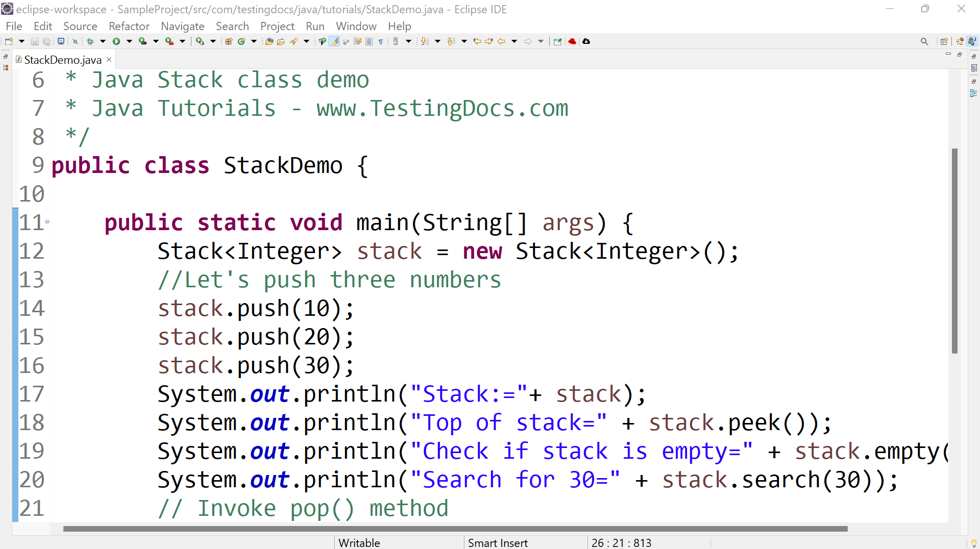Click the Red Hat toolbar icon
Viewport: 980px width, 549px height.
click(572, 41)
